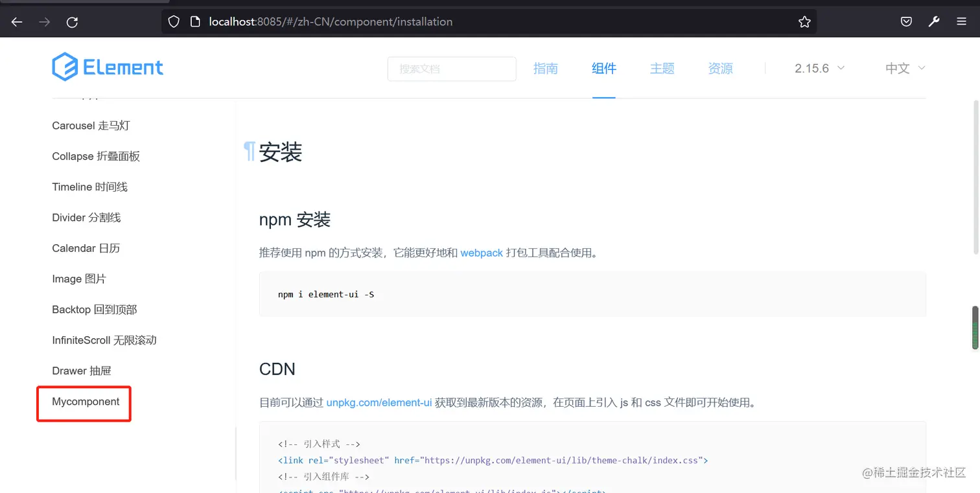This screenshot has width=980, height=493.
Task: Open the 中文 language dropdown
Action: (x=905, y=69)
